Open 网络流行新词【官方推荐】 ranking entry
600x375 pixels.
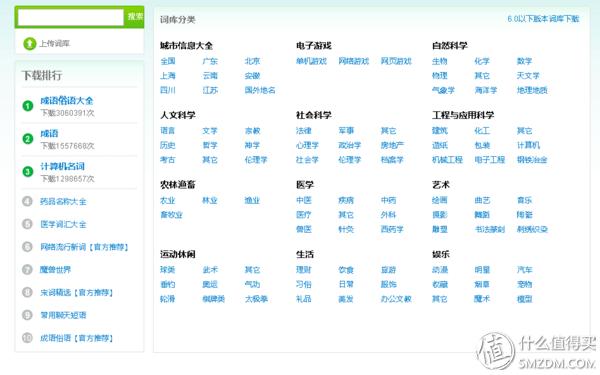point(84,247)
